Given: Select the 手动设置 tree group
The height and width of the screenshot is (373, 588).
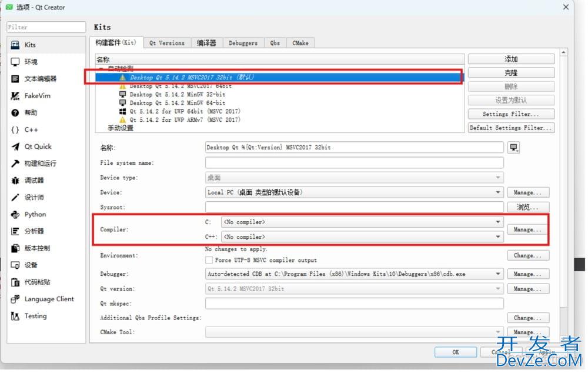Looking at the screenshot, I should pos(121,128).
